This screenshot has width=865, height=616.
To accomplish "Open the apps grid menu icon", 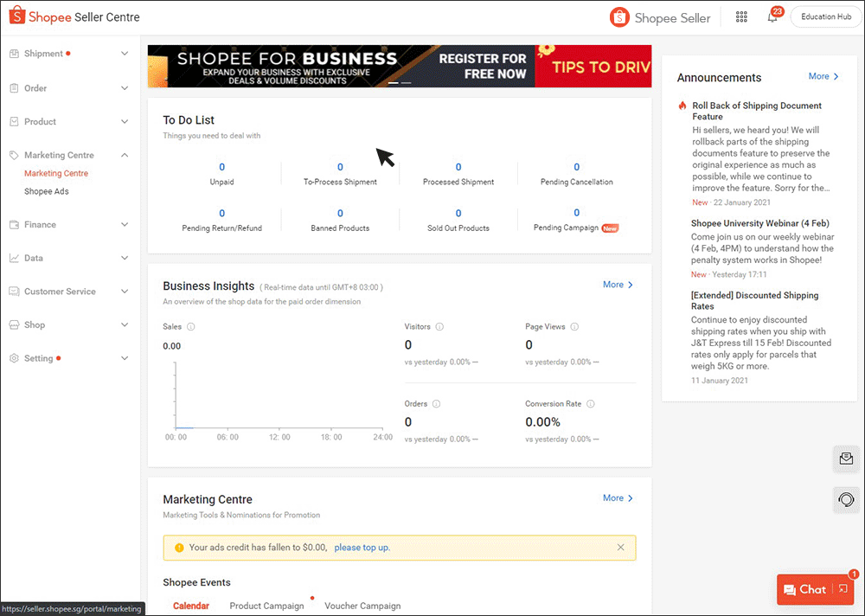I will coord(741,17).
